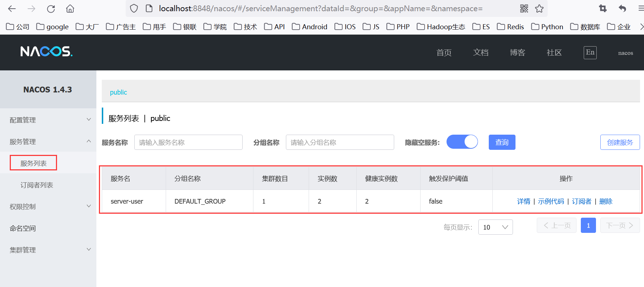Click the NACOS logo in header
The image size is (644, 287).
(47, 52)
